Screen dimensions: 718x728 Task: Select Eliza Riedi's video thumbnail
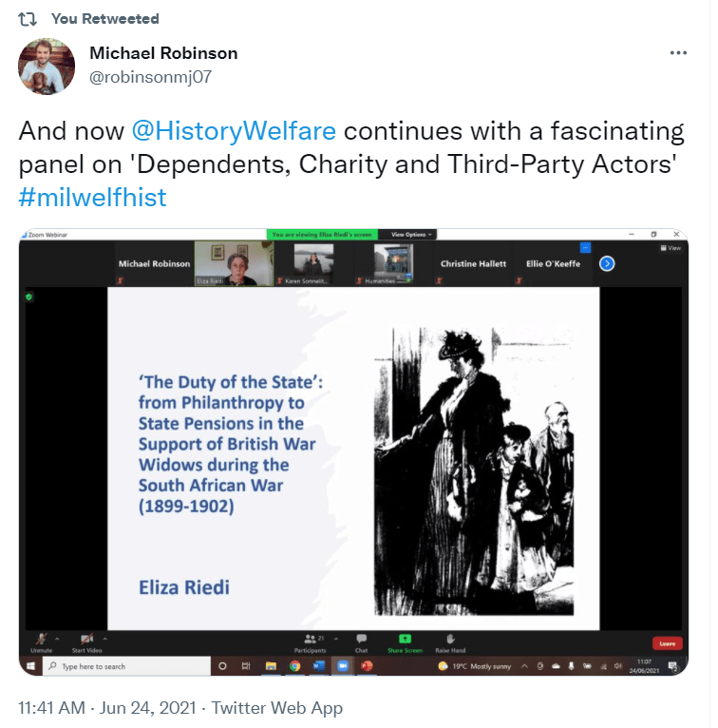coord(234,263)
